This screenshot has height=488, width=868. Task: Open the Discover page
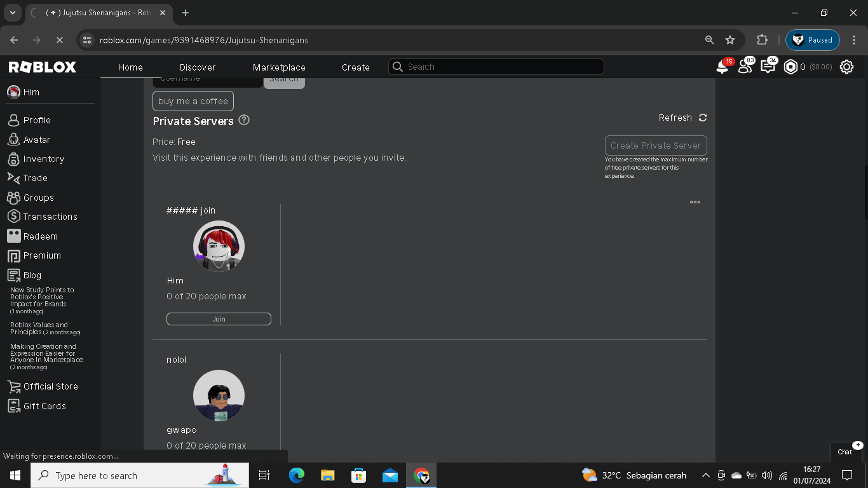tap(198, 67)
